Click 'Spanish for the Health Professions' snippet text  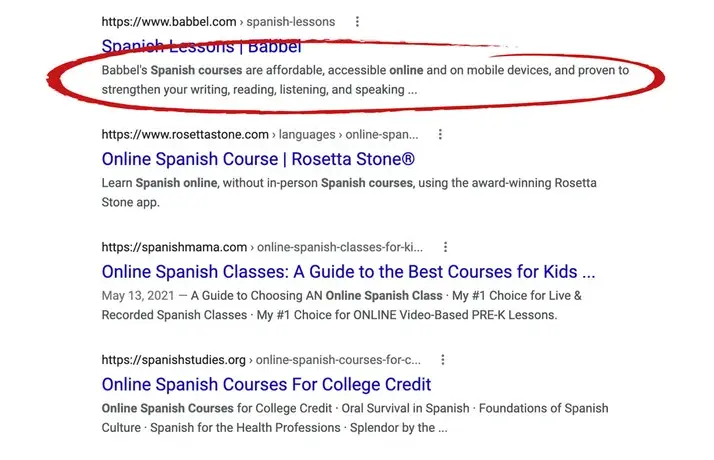245,428
